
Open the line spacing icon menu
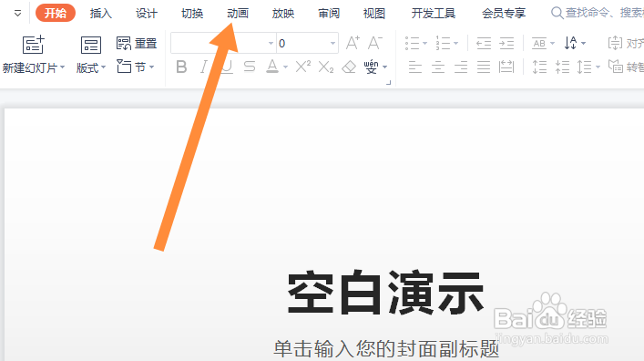pos(585,67)
